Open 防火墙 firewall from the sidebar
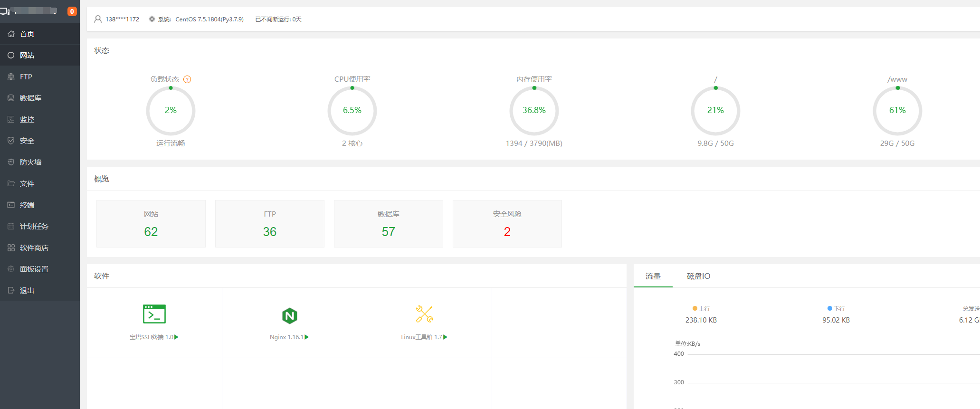Image resolution: width=980 pixels, height=409 pixels. (30, 162)
